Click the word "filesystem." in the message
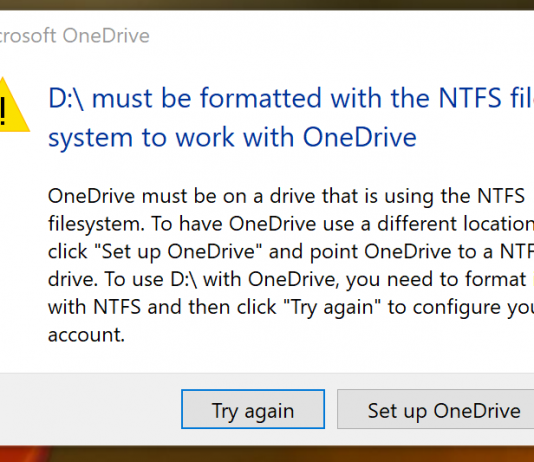This screenshot has height=462, width=534. 96,224
